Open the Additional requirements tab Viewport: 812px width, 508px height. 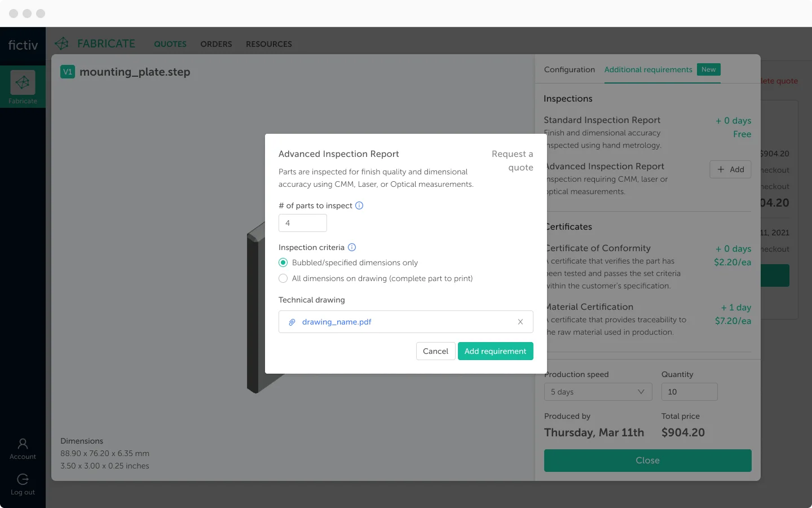click(x=648, y=69)
